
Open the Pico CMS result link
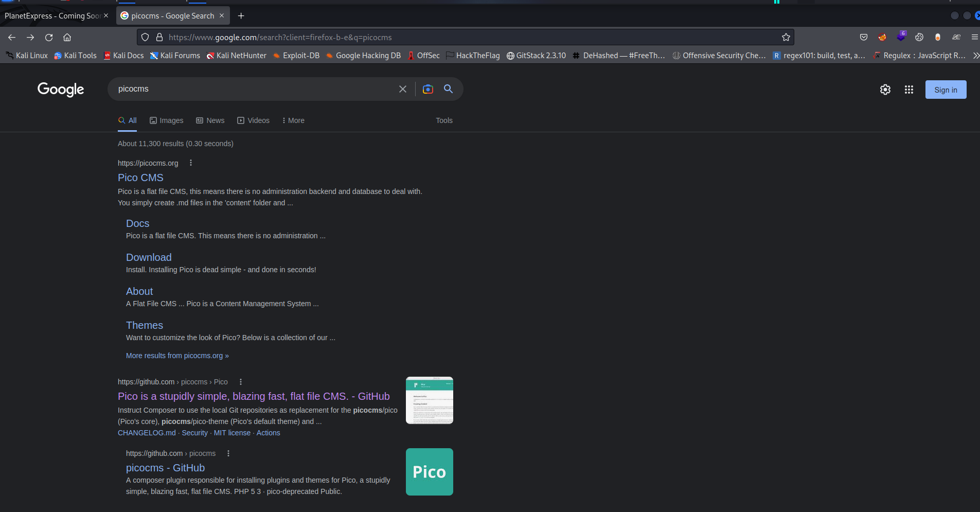(140, 178)
